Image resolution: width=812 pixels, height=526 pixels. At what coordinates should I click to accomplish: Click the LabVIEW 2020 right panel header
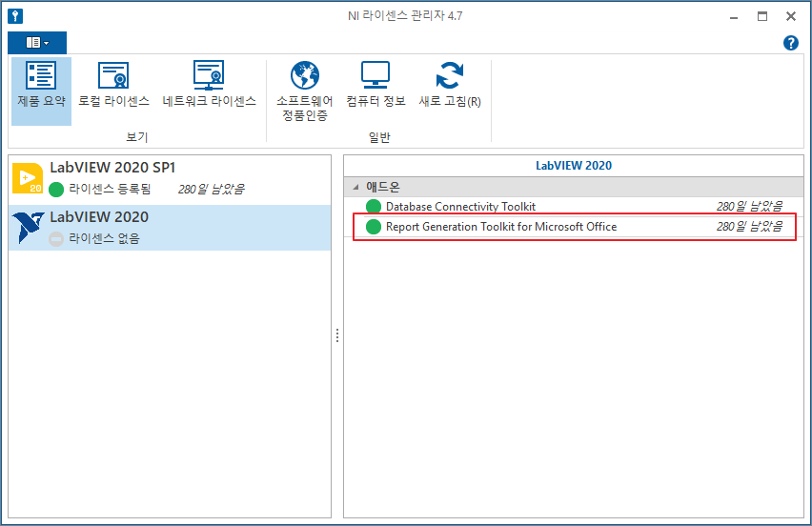pyautogui.click(x=574, y=166)
